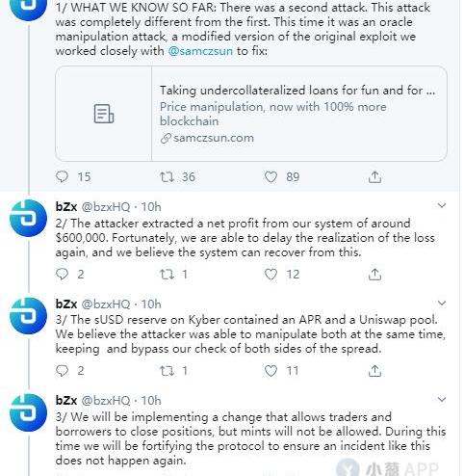Share the first tweet via share icon
This screenshot has height=476, width=464.
click(374, 177)
